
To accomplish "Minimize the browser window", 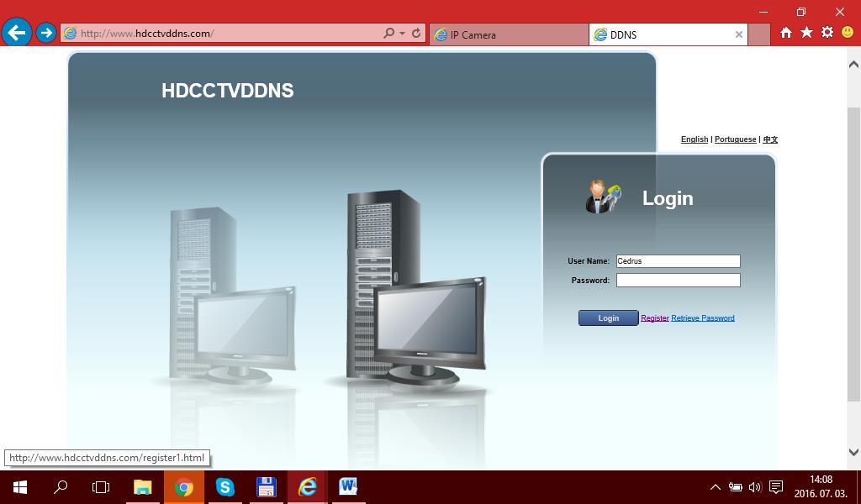I will tap(763, 12).
